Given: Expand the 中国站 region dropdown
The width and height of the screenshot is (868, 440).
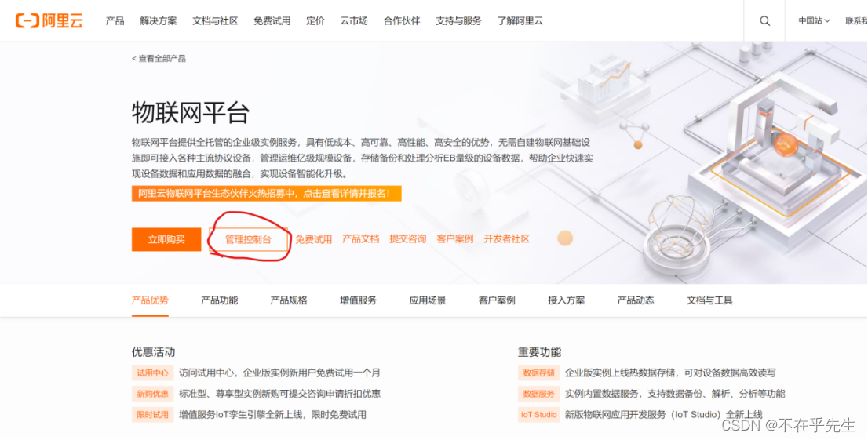Looking at the screenshot, I should point(814,21).
